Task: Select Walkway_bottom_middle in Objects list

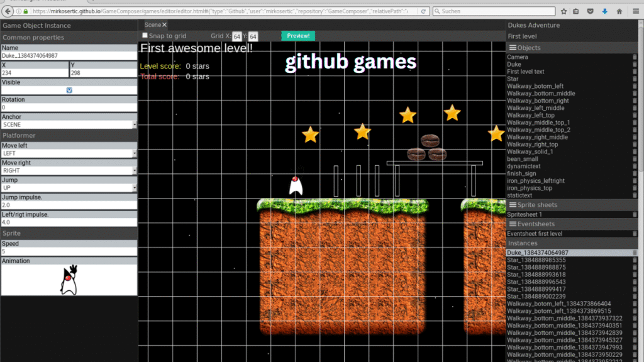Action: click(x=541, y=94)
